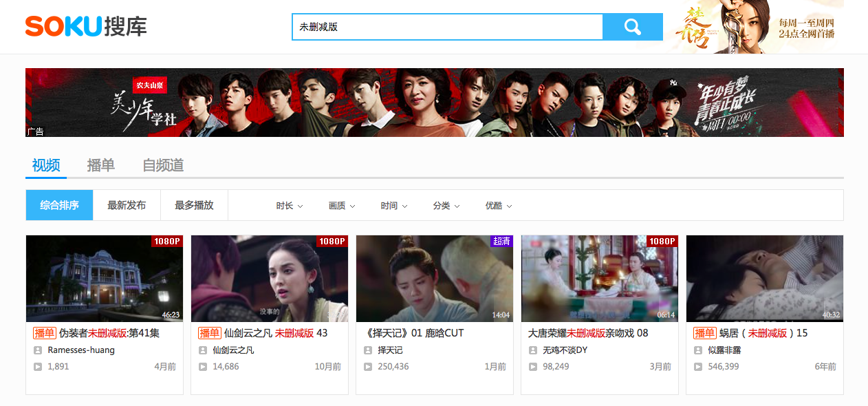Open video title 蜗居（未删减版）15

[763, 333]
